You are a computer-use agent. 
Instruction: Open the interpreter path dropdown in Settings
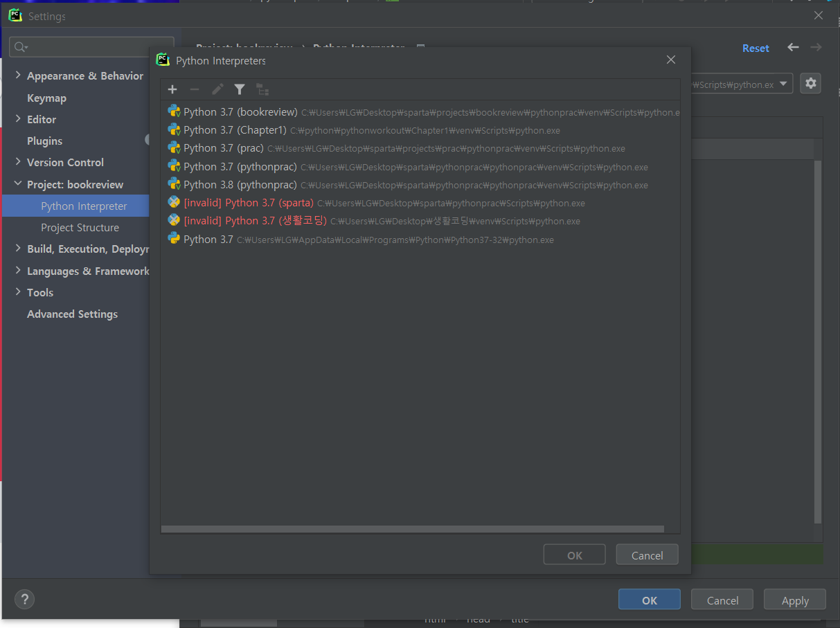click(784, 84)
